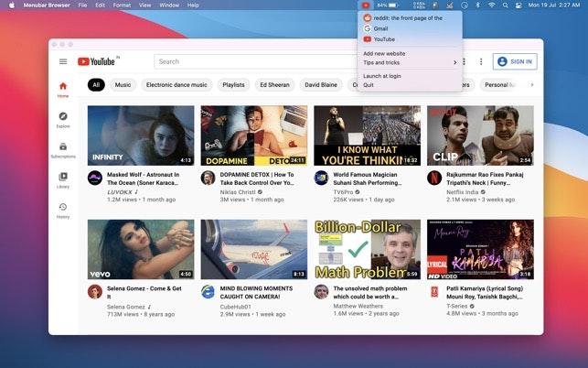This screenshot has width=588, height=368.
Task: Toggle the Launch at login option
Action: tap(381, 76)
